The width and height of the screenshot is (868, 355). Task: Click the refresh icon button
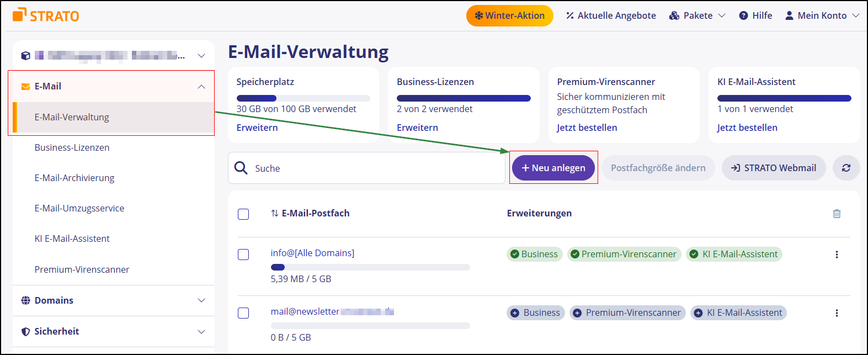pos(846,168)
